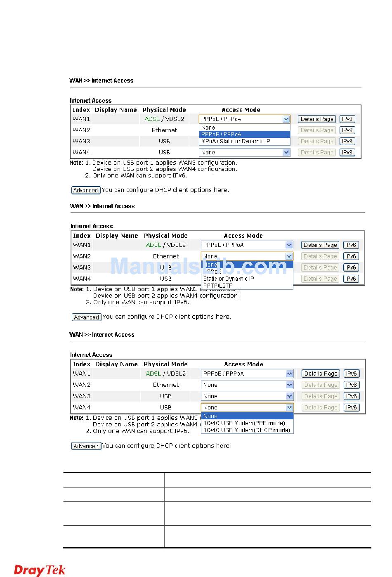Click WAN3 IPv6 button in top panel
The width and height of the screenshot is (392, 577).
(x=347, y=141)
